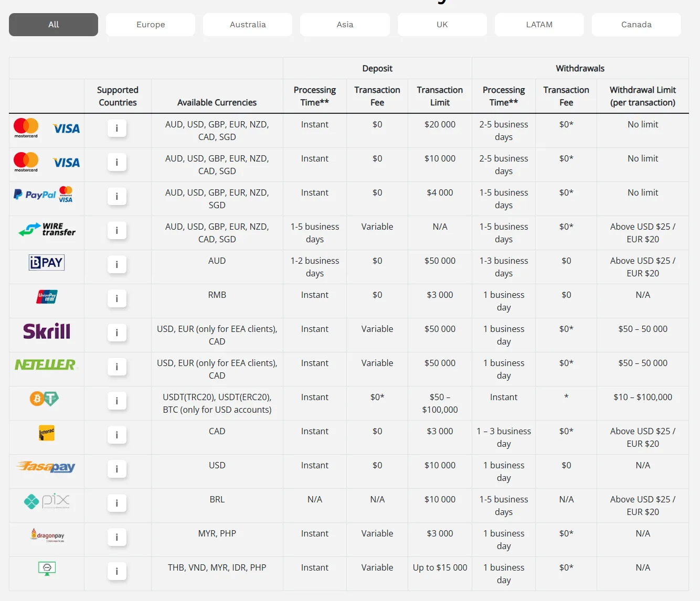Click the Deposit column group header
This screenshot has height=601, width=700.
click(377, 69)
